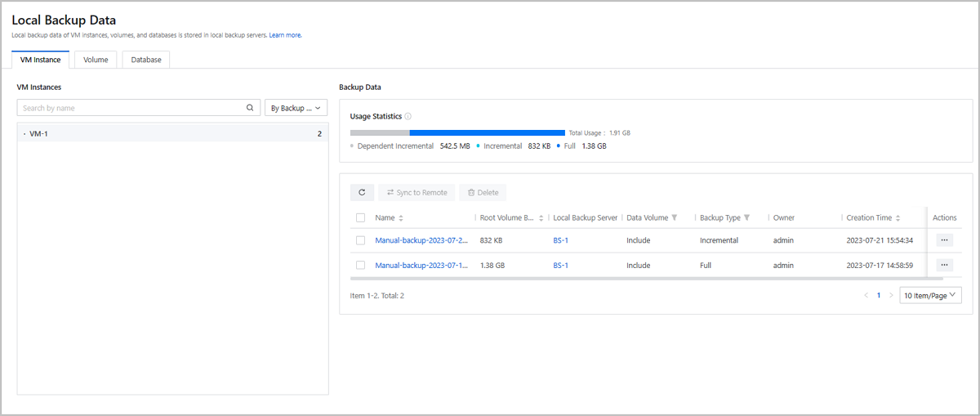
Task: Open the By Backup grouping dropdown
Action: (296, 108)
